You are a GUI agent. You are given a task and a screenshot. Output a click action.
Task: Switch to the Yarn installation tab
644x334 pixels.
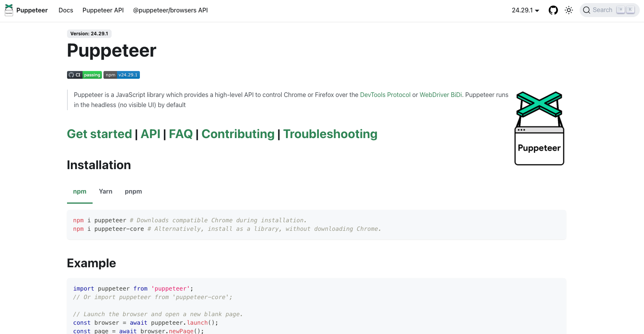coord(105,192)
